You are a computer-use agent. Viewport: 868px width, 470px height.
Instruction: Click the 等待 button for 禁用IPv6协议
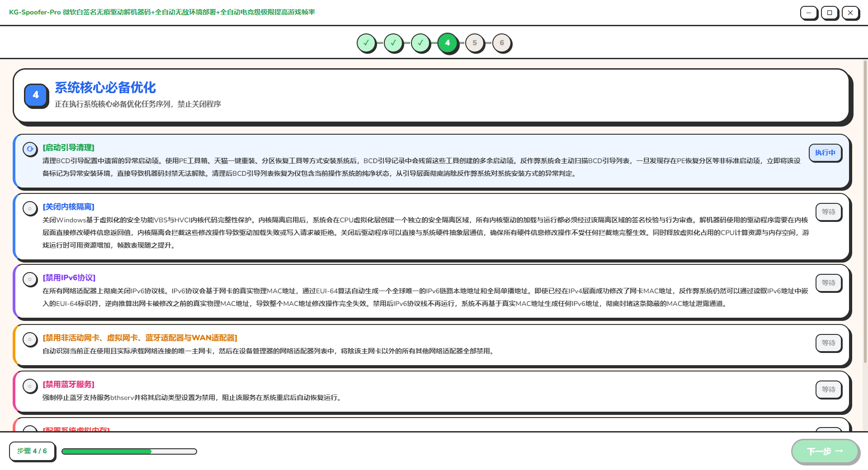pos(828,282)
